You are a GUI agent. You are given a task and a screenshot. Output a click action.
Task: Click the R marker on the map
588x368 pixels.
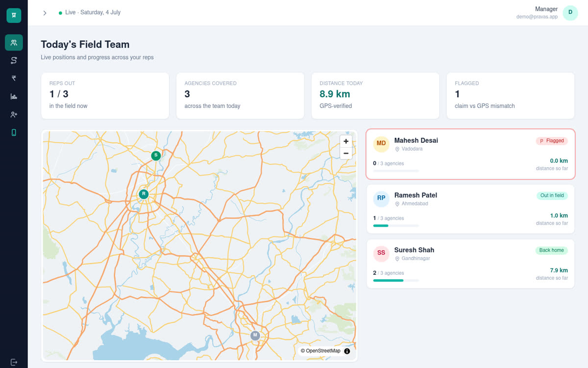coord(144,194)
